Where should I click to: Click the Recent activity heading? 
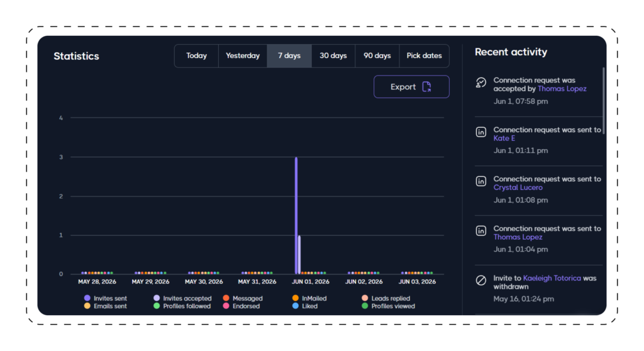click(511, 52)
